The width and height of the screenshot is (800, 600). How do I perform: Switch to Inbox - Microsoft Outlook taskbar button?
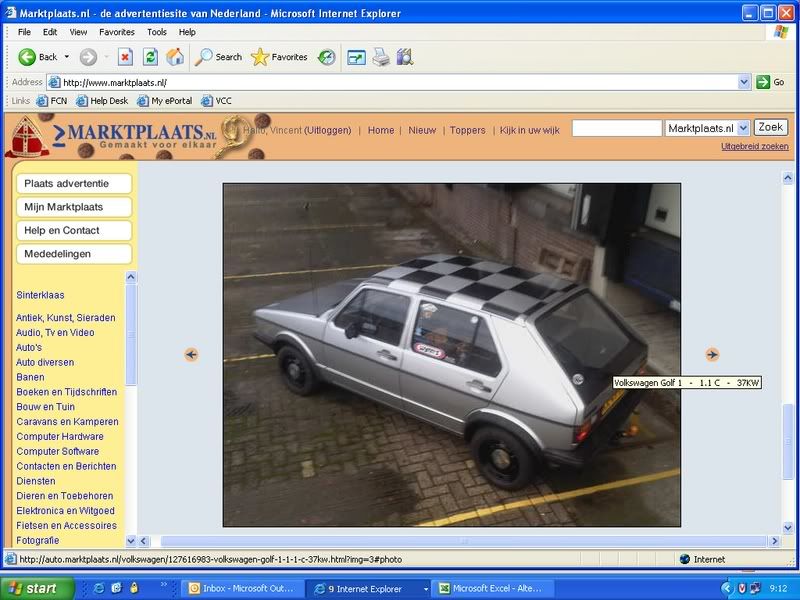[x=242, y=589]
